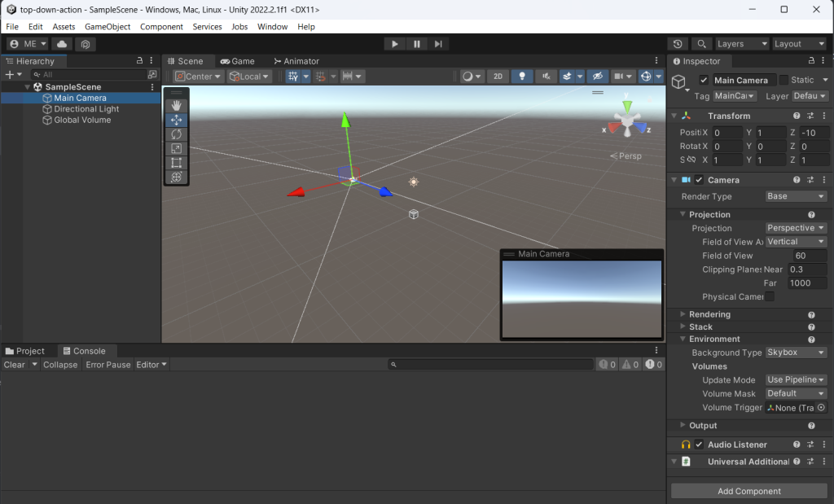Toggle scene effects (skybox, fog) icon
The width and height of the screenshot is (834, 504).
pos(567,77)
